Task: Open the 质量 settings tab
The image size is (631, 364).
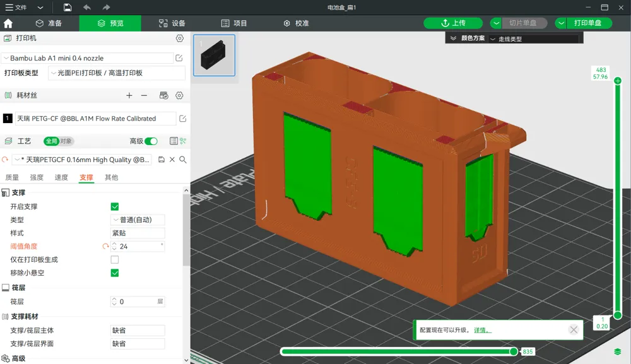Action: pyautogui.click(x=11, y=177)
